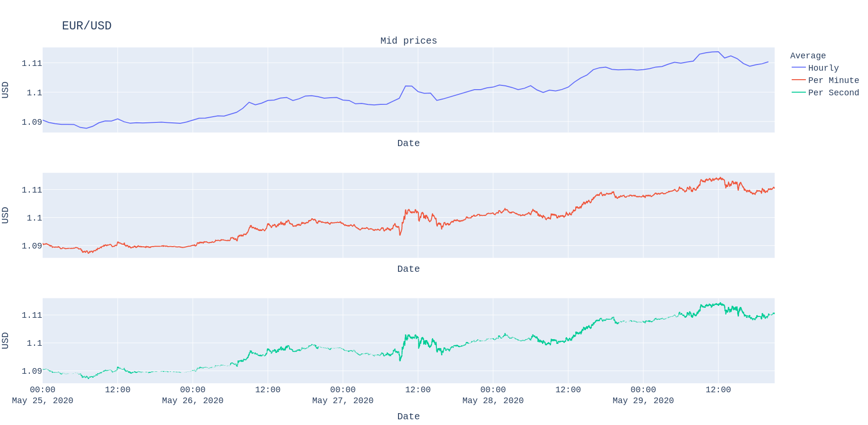868x425 pixels.
Task: Click the 1.09 tick on per-minute chart
Action: tap(32, 246)
